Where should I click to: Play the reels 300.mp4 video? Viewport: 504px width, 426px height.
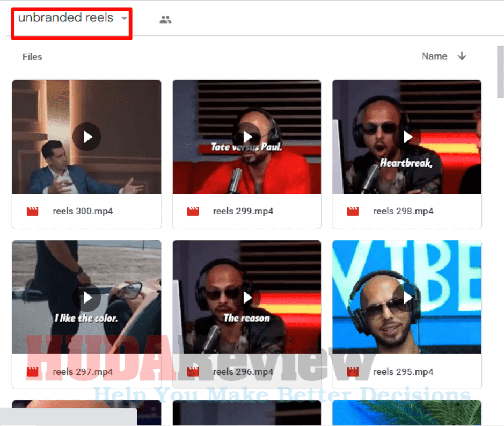(87, 137)
